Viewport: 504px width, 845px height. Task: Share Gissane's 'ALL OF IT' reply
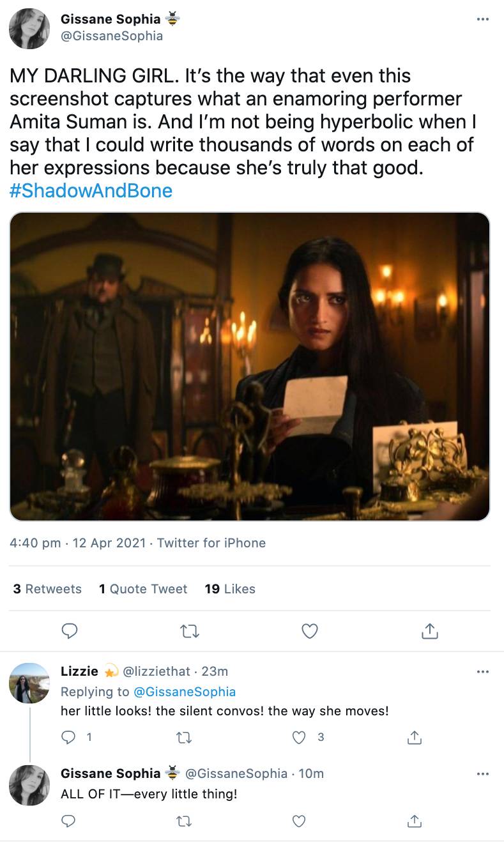click(414, 821)
